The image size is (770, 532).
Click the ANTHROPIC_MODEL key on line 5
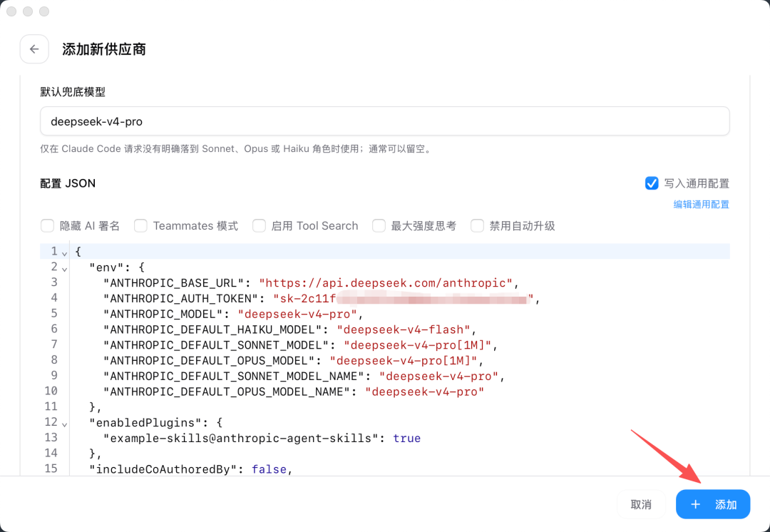pyautogui.click(x=163, y=314)
